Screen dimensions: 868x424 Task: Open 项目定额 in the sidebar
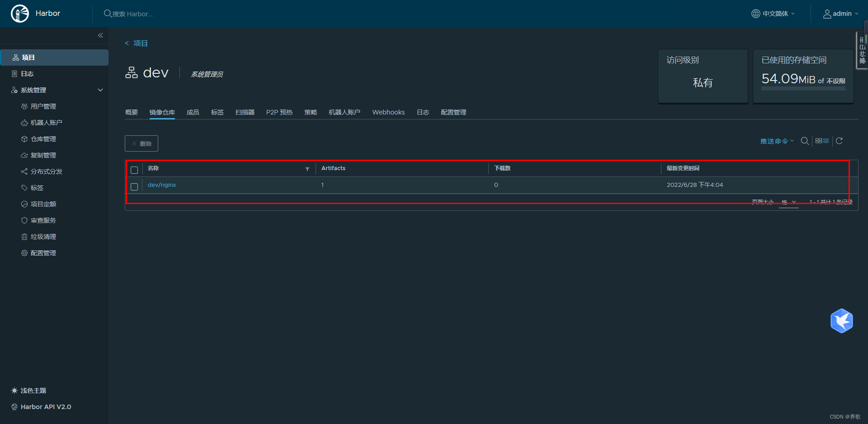[x=43, y=204]
